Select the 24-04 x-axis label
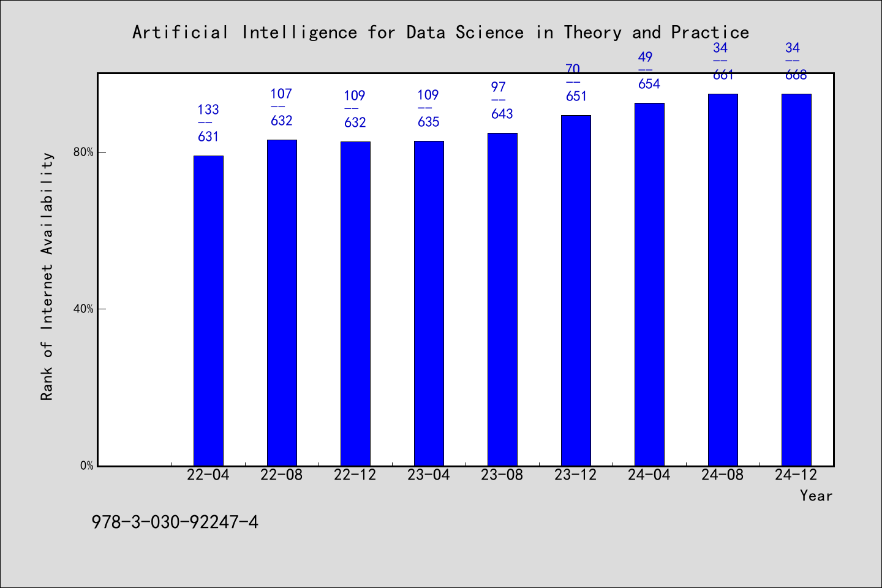The width and height of the screenshot is (882, 588). tap(649, 475)
